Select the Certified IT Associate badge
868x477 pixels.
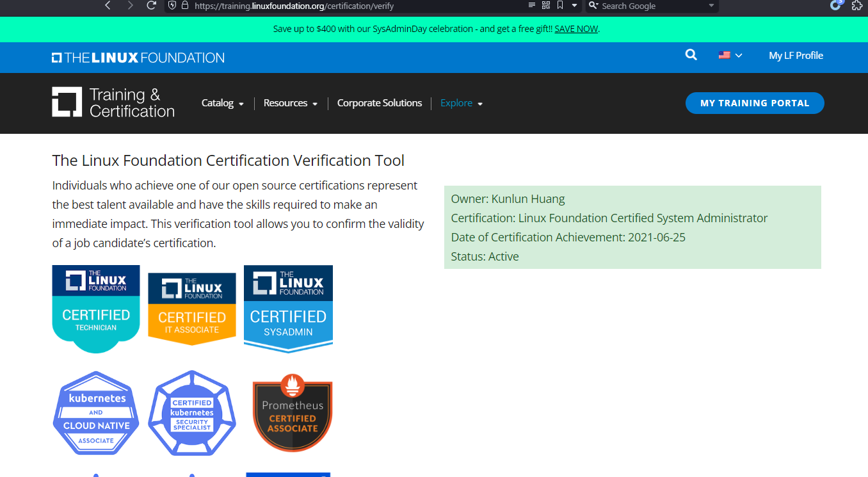click(192, 309)
